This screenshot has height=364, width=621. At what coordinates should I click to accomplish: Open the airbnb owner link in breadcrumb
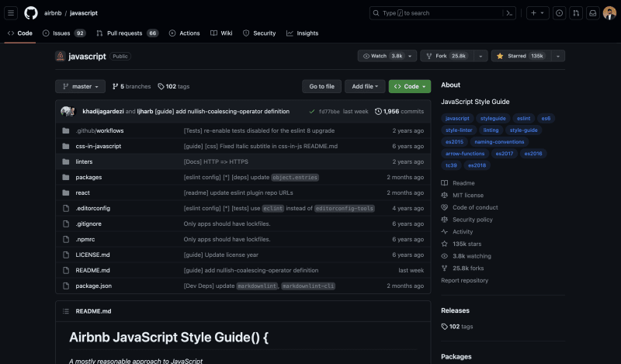tap(53, 13)
